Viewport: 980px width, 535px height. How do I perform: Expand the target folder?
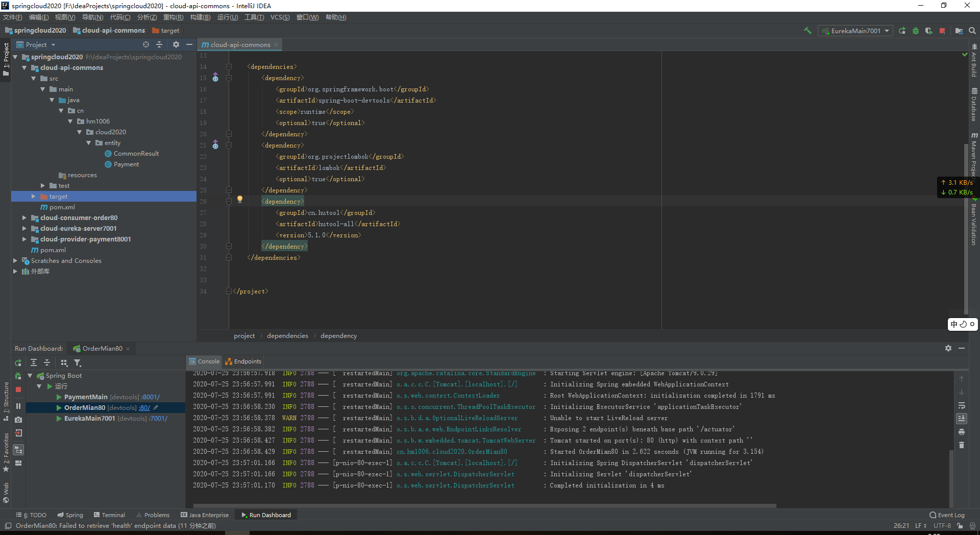pyautogui.click(x=34, y=196)
